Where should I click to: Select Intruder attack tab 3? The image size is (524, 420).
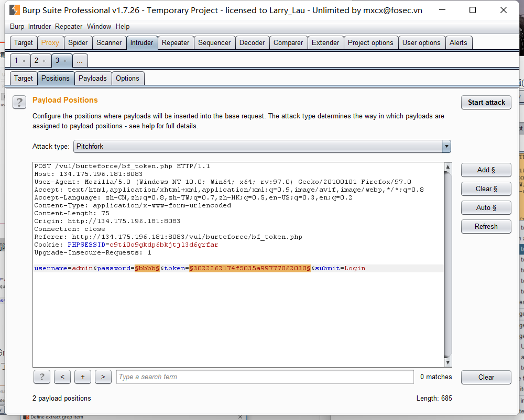(58, 60)
